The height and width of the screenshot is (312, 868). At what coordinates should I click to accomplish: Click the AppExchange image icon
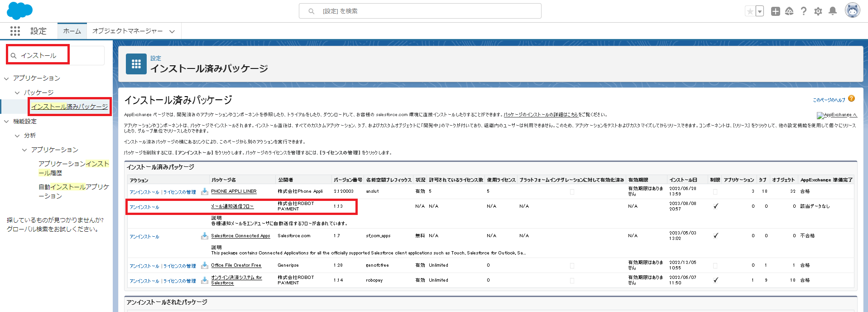820,116
